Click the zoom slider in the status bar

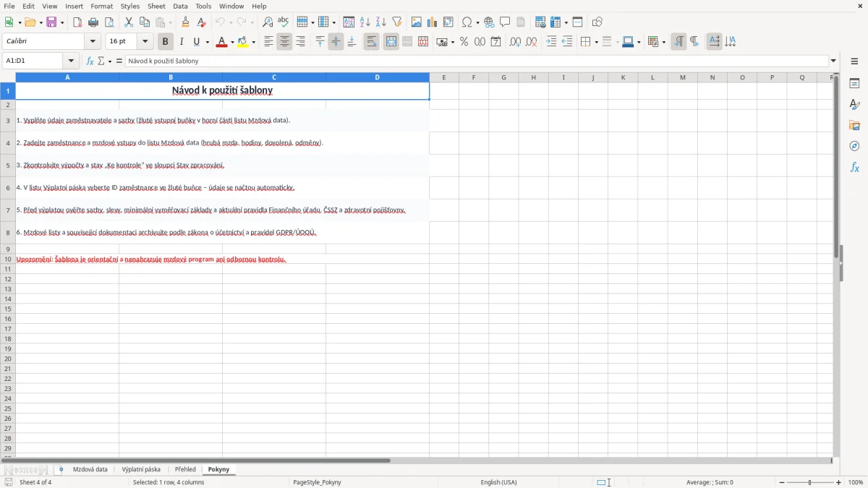click(810, 482)
